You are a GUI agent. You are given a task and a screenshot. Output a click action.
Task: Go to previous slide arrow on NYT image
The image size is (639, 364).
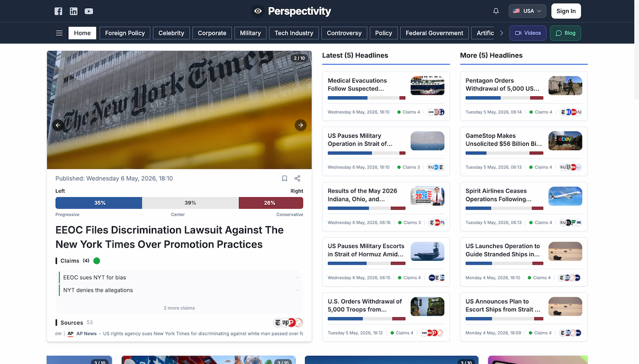point(58,125)
